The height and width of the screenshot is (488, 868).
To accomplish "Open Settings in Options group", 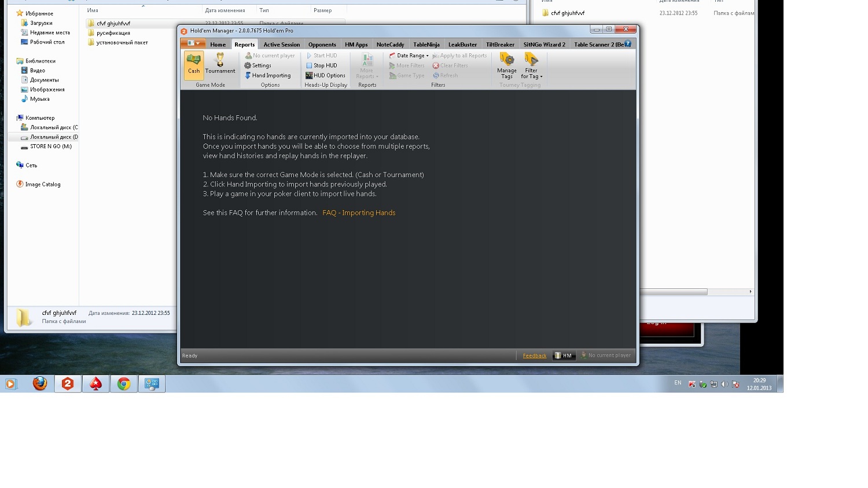I will tap(258, 65).
